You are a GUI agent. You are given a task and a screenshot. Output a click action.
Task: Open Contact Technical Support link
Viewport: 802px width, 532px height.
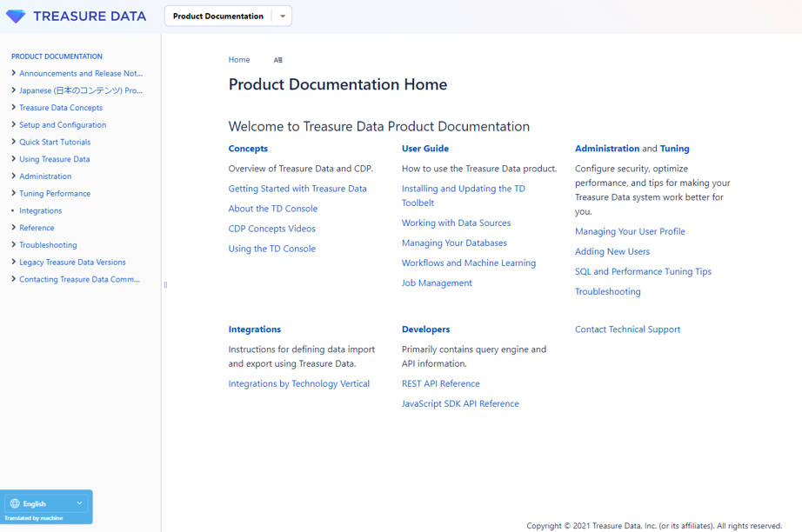point(627,329)
